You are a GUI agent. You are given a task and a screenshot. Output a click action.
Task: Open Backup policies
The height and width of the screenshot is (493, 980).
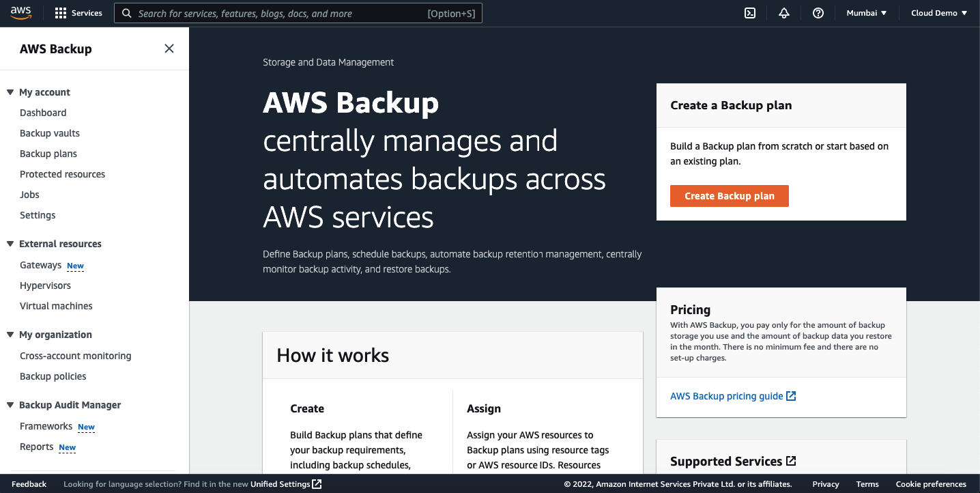pyautogui.click(x=53, y=376)
